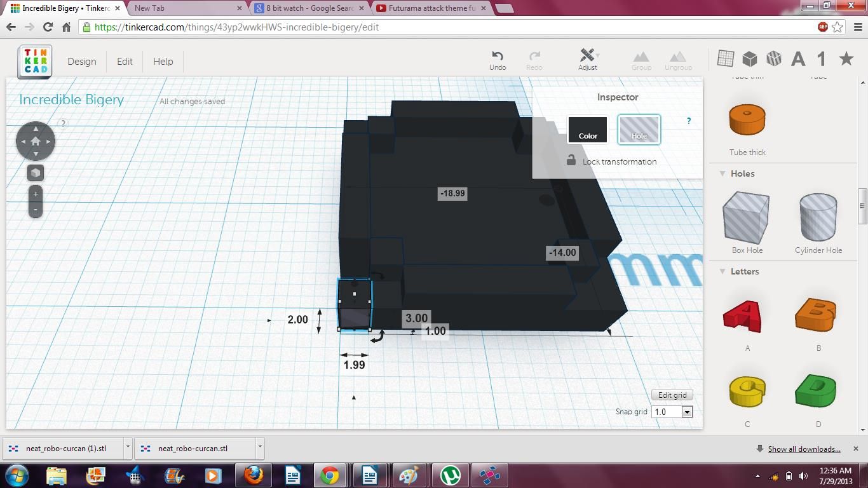Select the Box Hole shape
Image resolution: width=868 pixels, height=488 pixels.
[747, 217]
